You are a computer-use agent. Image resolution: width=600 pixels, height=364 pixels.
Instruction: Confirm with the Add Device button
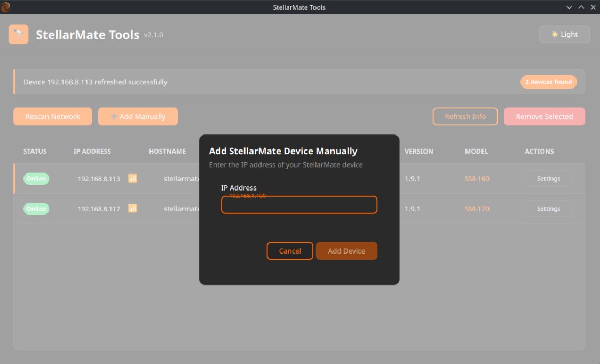click(346, 251)
